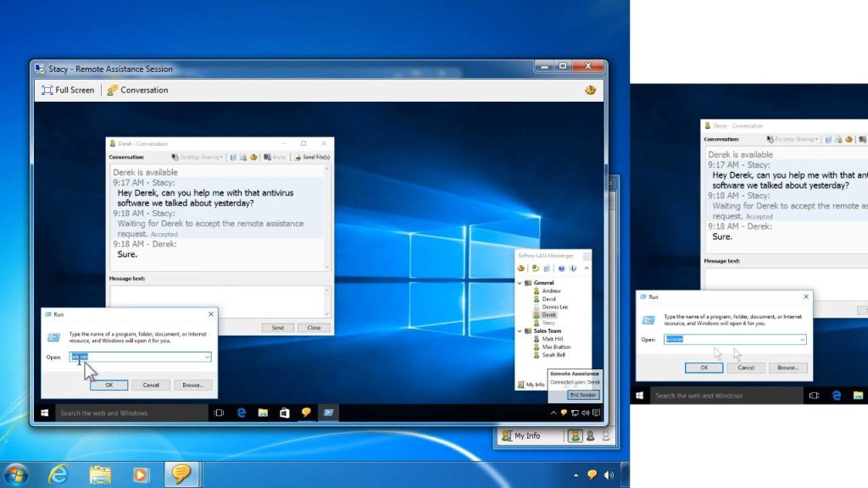The image size is (868, 488).
Task: Click Edge icon on enlarged right-side taskbar
Action: click(837, 396)
